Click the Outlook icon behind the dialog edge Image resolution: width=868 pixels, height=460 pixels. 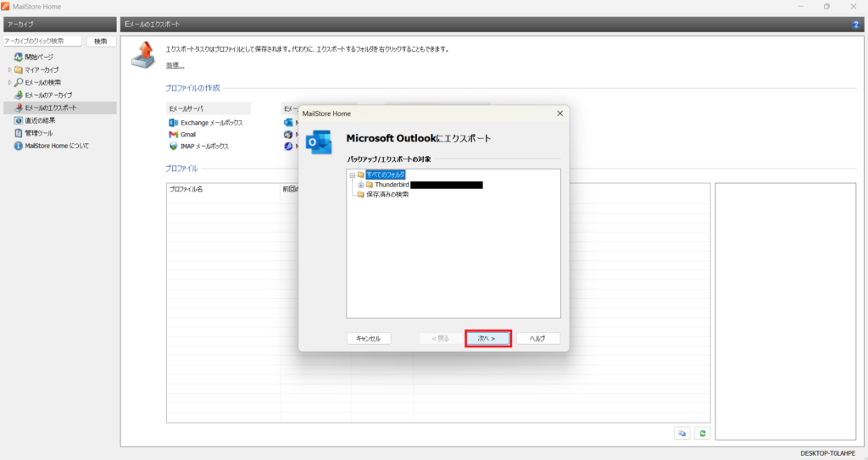coord(288,122)
